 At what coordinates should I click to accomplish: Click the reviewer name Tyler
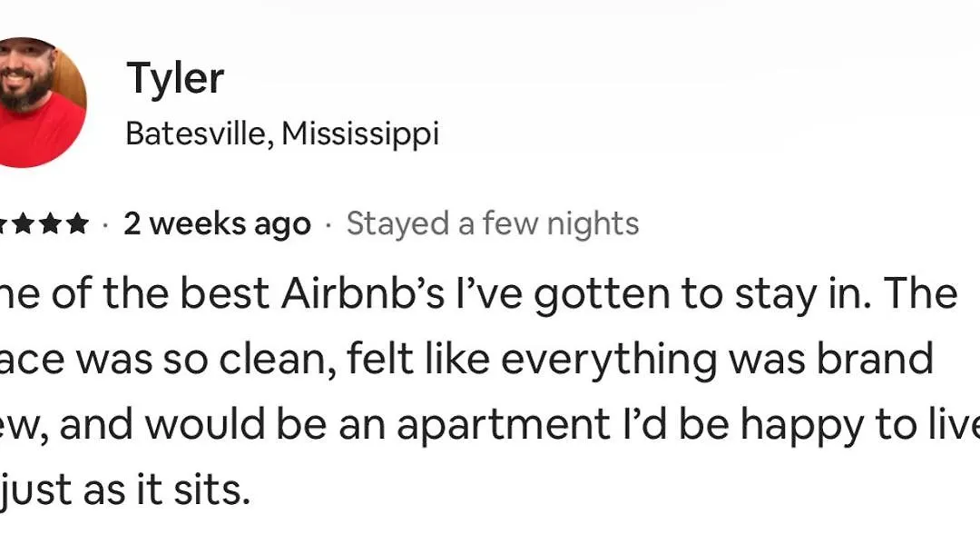click(x=175, y=79)
